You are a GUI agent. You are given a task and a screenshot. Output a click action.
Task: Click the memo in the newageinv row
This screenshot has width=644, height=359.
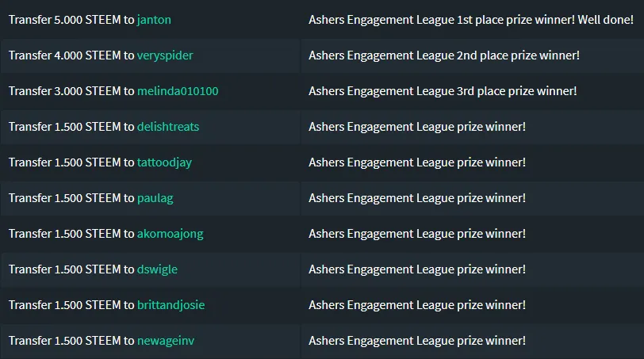pos(417,341)
